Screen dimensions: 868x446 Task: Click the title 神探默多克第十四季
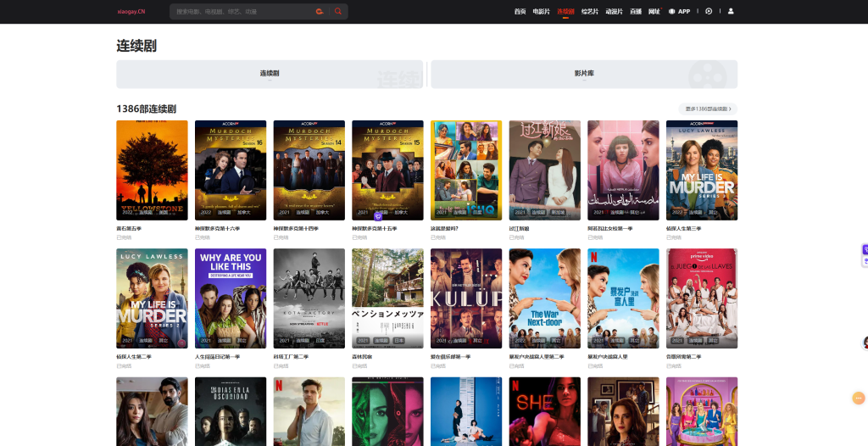[296, 229]
